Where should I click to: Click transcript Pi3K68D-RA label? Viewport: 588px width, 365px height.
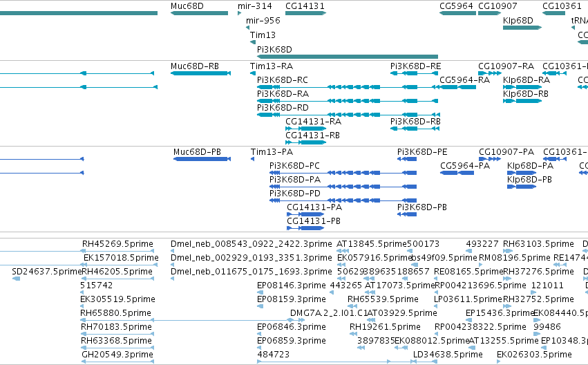click(x=283, y=94)
